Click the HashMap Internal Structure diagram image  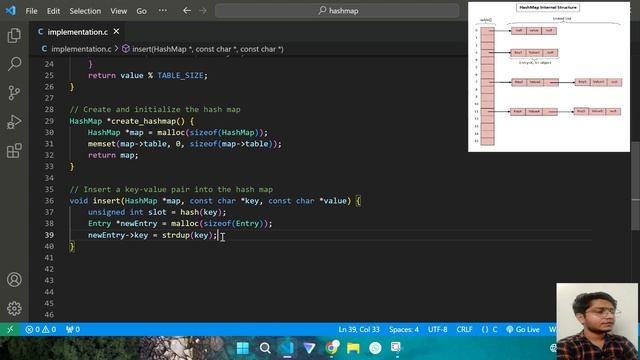549,77
